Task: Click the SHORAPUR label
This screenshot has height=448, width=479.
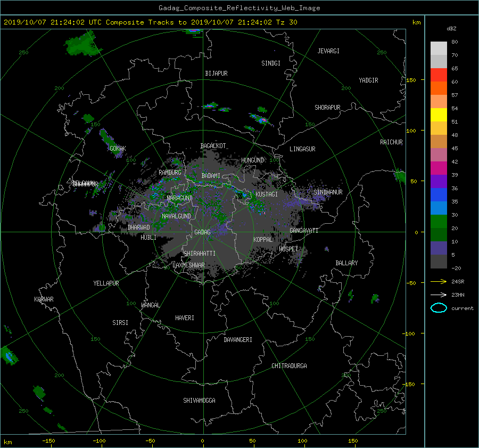Action: [327, 108]
